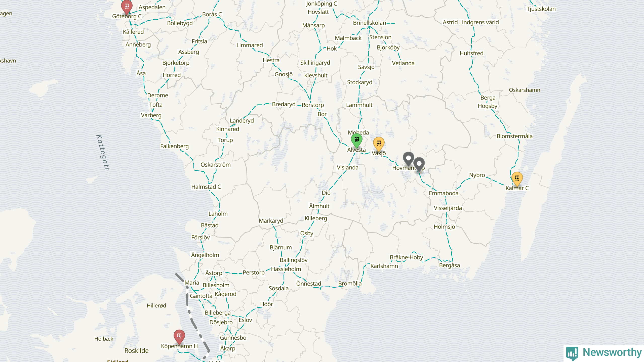Select the Emmaboda station label

click(444, 193)
